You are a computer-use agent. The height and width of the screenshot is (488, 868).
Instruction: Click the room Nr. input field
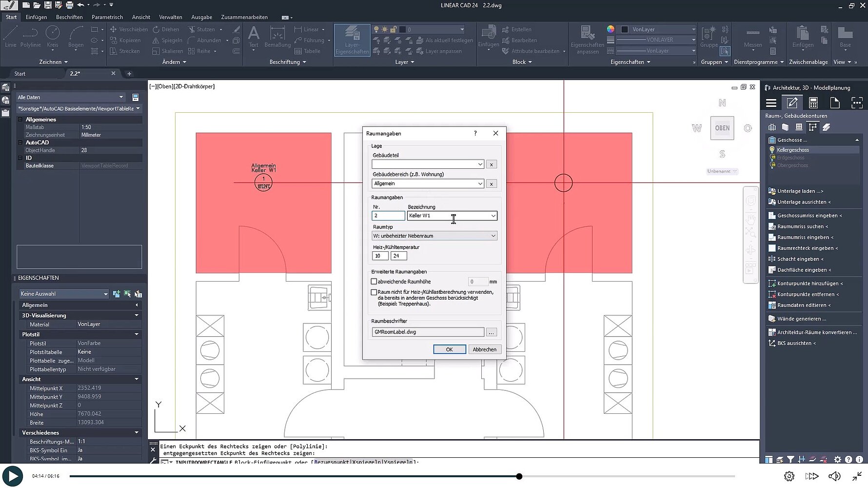(388, 216)
